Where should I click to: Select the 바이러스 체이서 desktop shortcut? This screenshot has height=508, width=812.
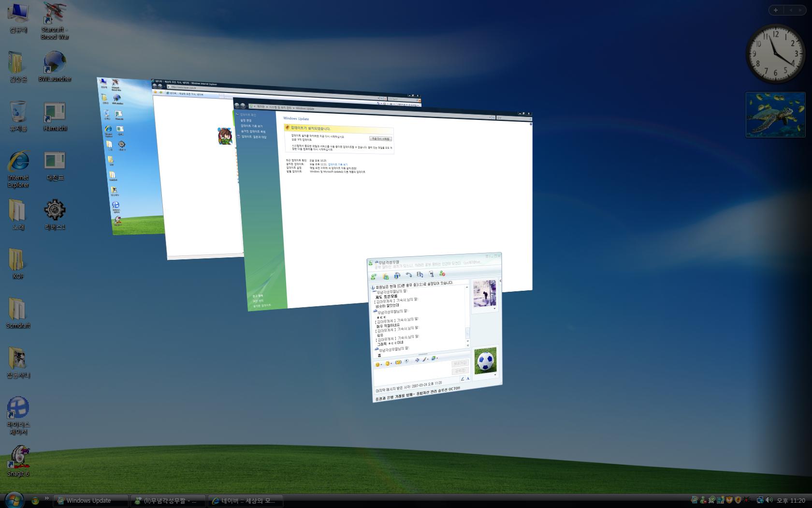[x=18, y=416]
